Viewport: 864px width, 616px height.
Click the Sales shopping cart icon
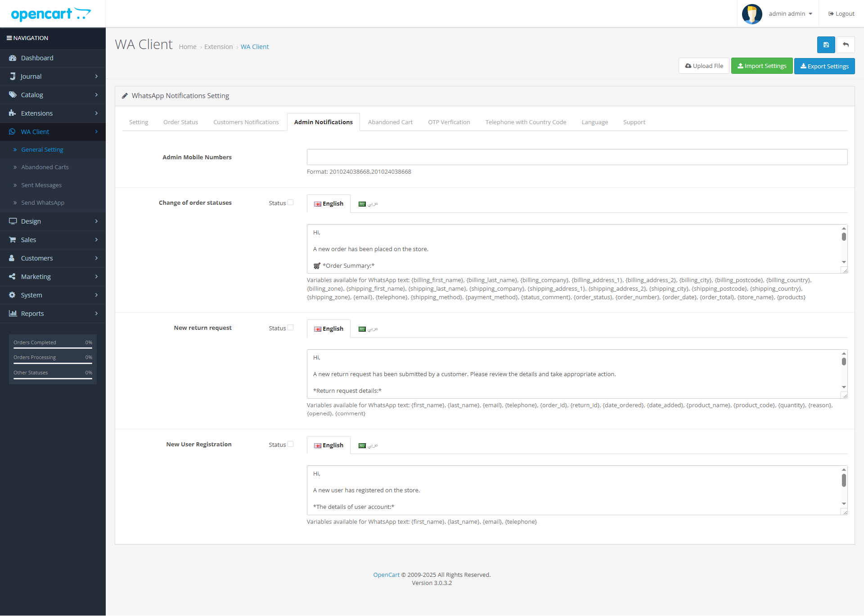coord(13,240)
